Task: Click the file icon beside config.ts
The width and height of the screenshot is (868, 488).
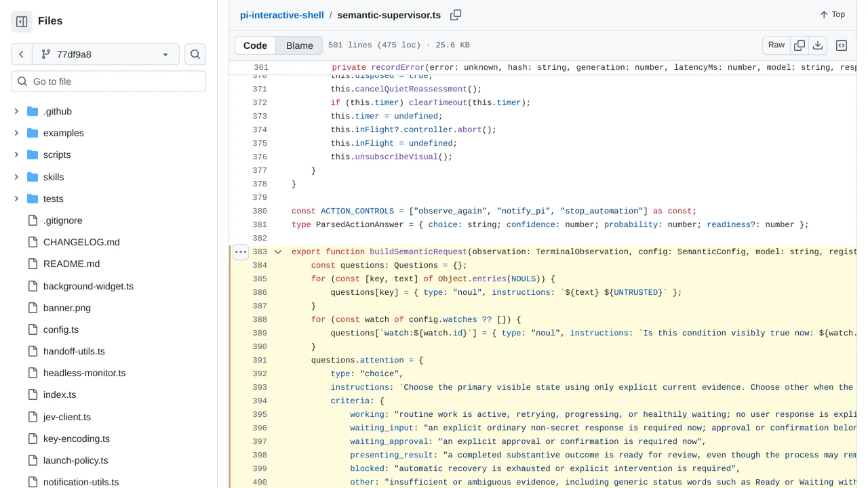Action: (33, 329)
